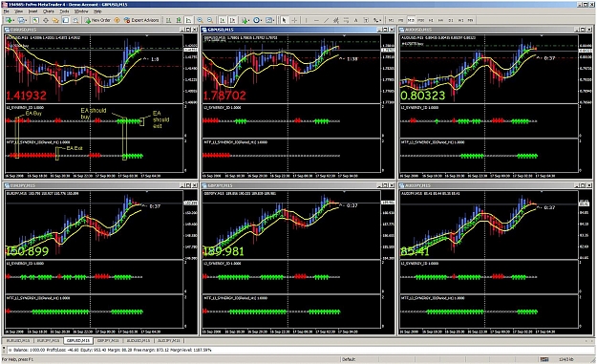The width and height of the screenshot is (597, 364).
Task: Expand the Arrows tool dropdown arrow
Action: pyautogui.click(x=380, y=20)
